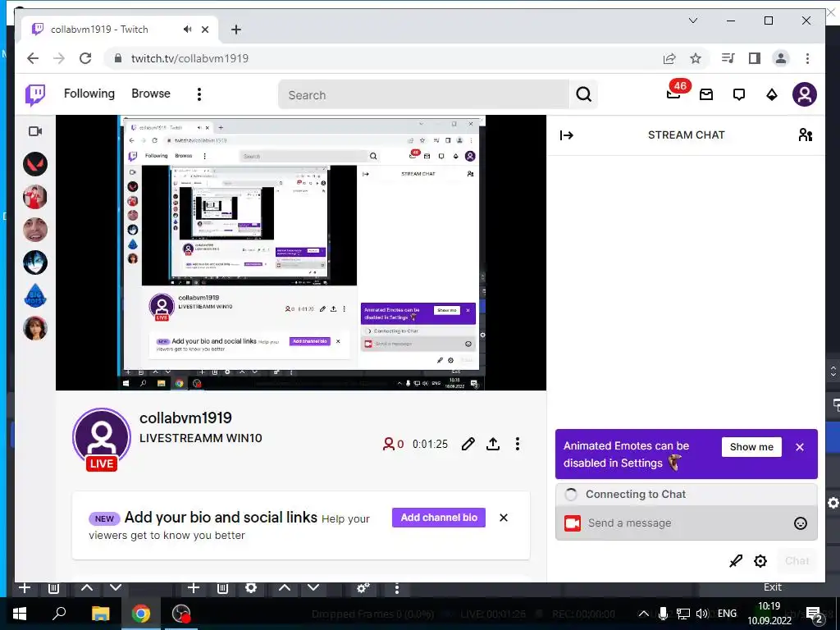Open mod view sword icon
The width and height of the screenshot is (840, 630).
(736, 561)
